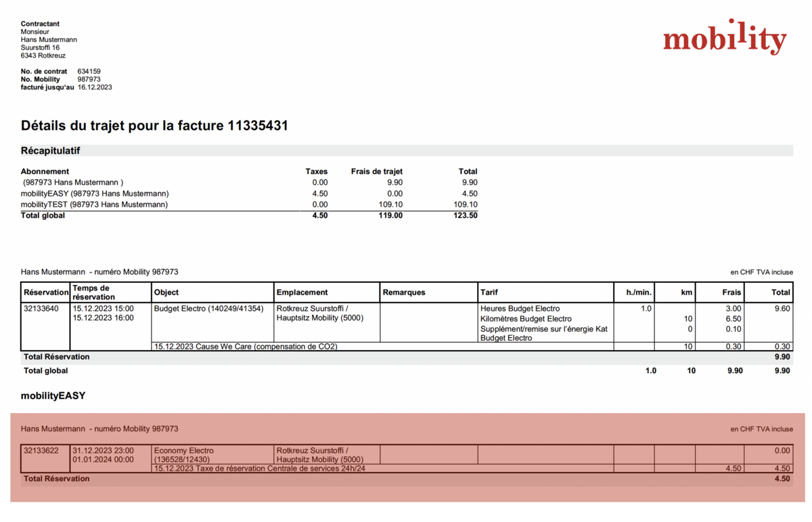Click the billing date 16.12.2023

95,87
